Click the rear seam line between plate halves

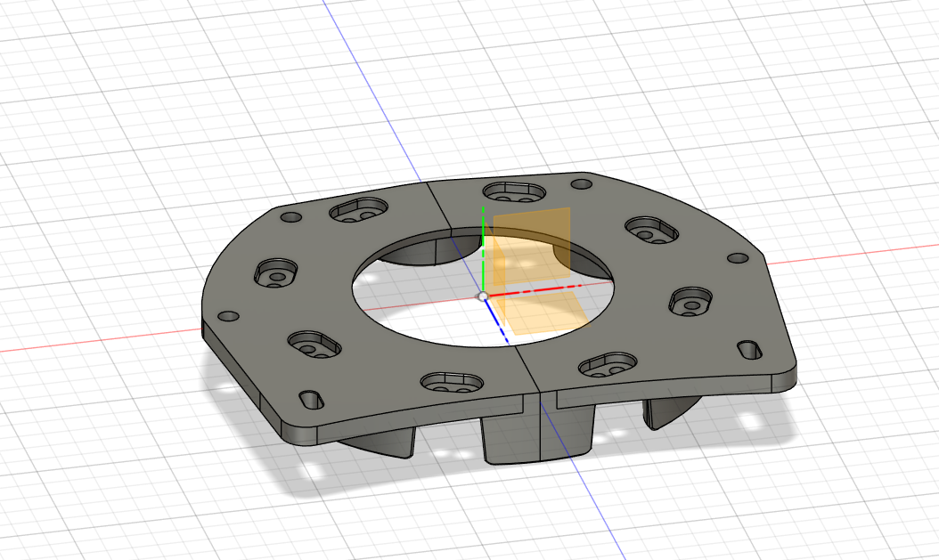click(439, 205)
